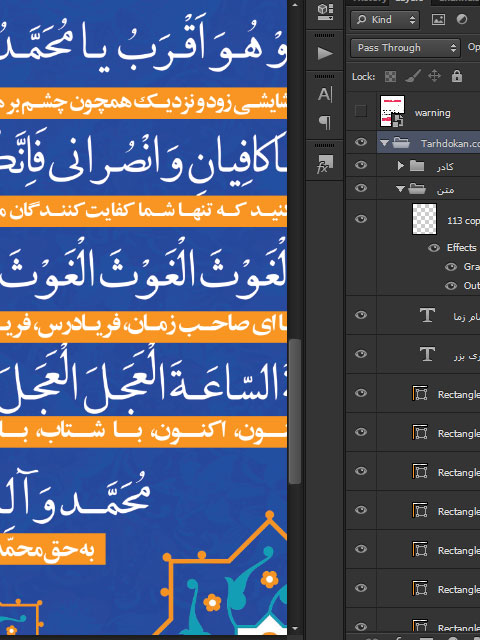Select the 113 copy layer name

[x=463, y=221]
